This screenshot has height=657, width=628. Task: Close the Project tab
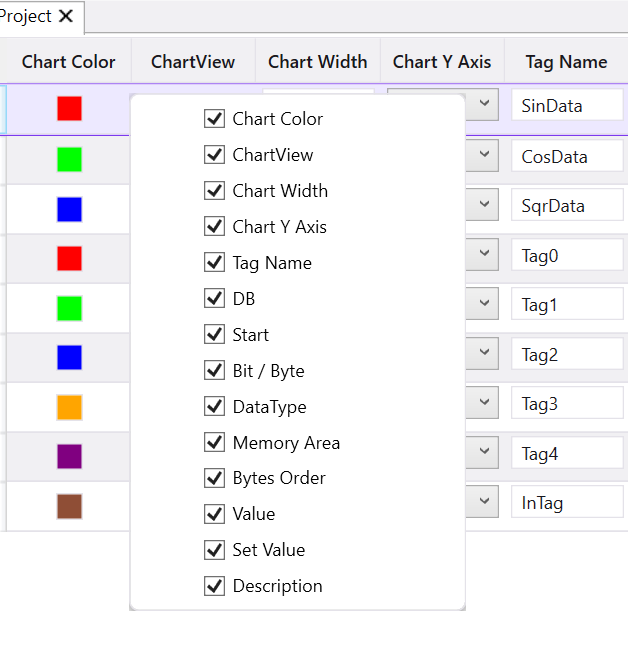click(x=66, y=16)
